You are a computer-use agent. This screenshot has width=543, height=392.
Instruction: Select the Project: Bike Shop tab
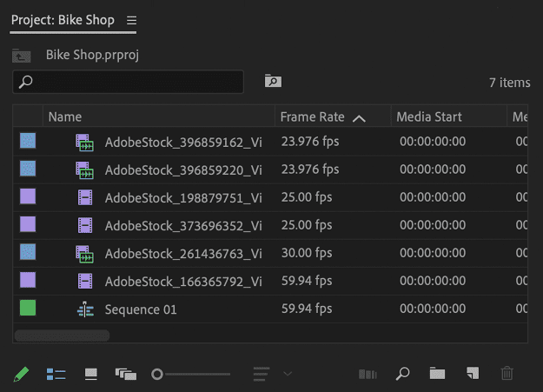[63, 20]
